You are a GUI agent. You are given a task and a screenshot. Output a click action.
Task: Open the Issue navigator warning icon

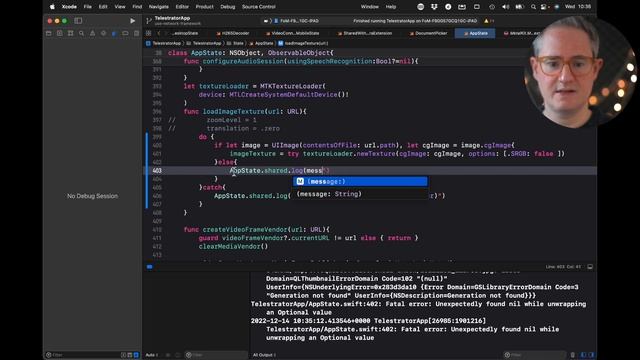point(92,33)
